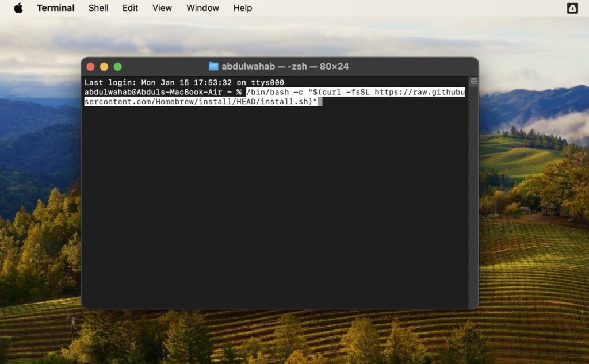Open the Help menu
The image size is (589, 364).
point(242,8)
